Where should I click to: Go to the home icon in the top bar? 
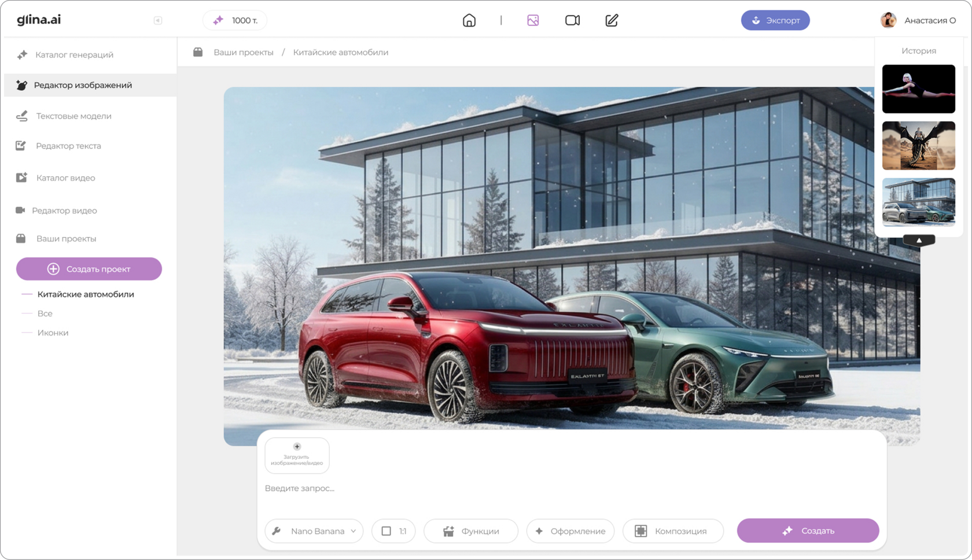pos(469,21)
